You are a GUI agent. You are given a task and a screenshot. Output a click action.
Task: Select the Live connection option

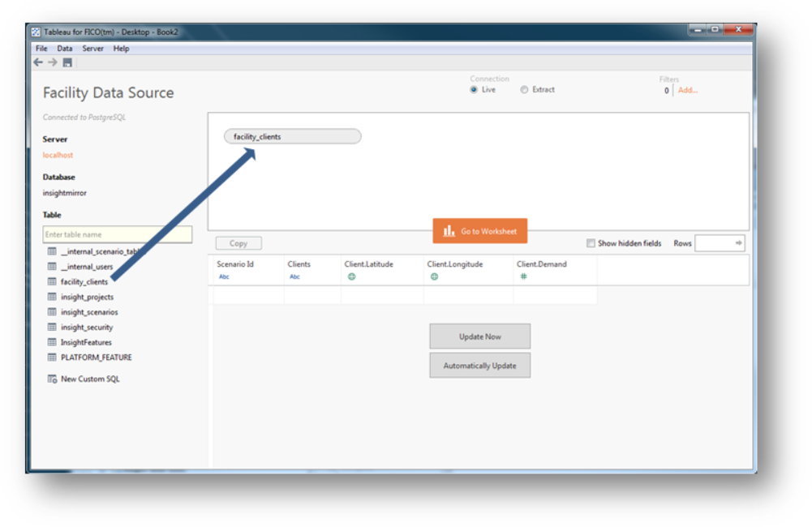(x=474, y=89)
